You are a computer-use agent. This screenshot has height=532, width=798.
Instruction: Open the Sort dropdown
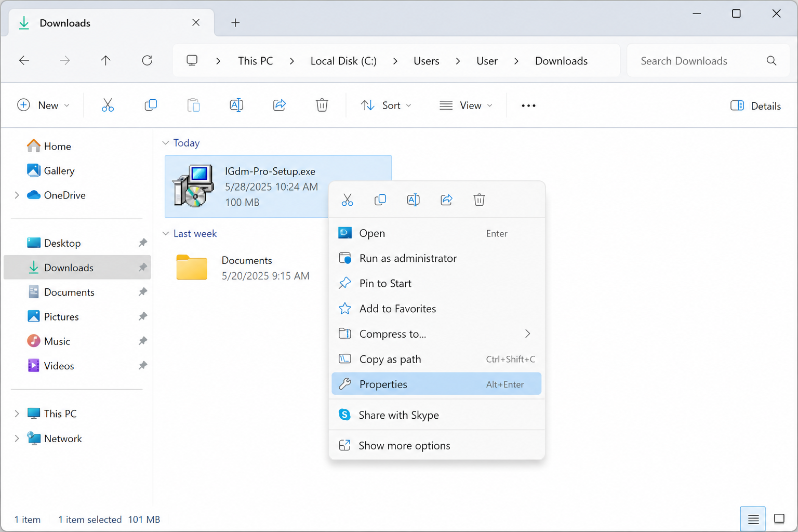[386, 105]
